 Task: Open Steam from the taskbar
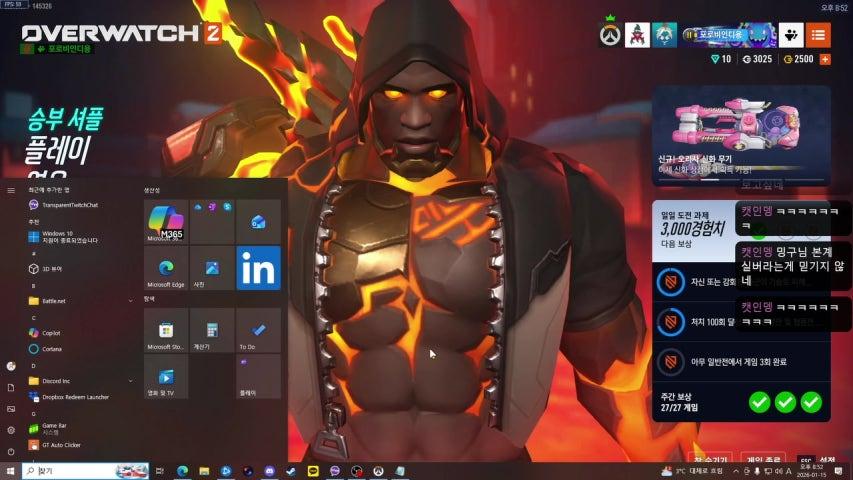click(x=291, y=471)
